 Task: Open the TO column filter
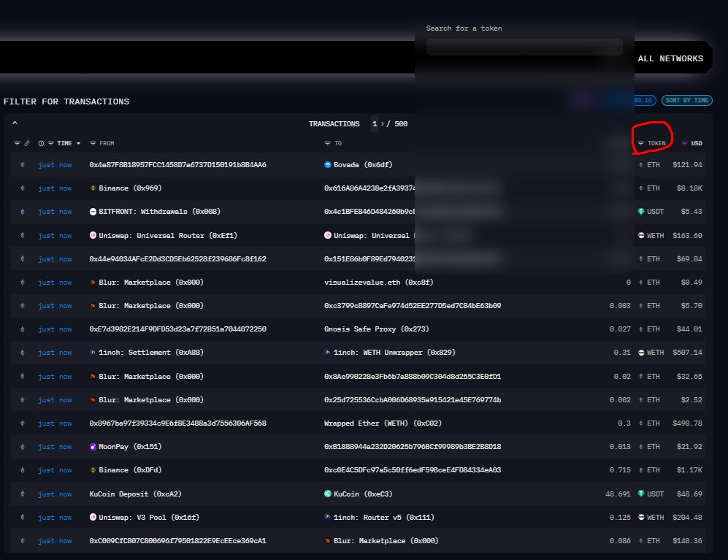point(327,143)
